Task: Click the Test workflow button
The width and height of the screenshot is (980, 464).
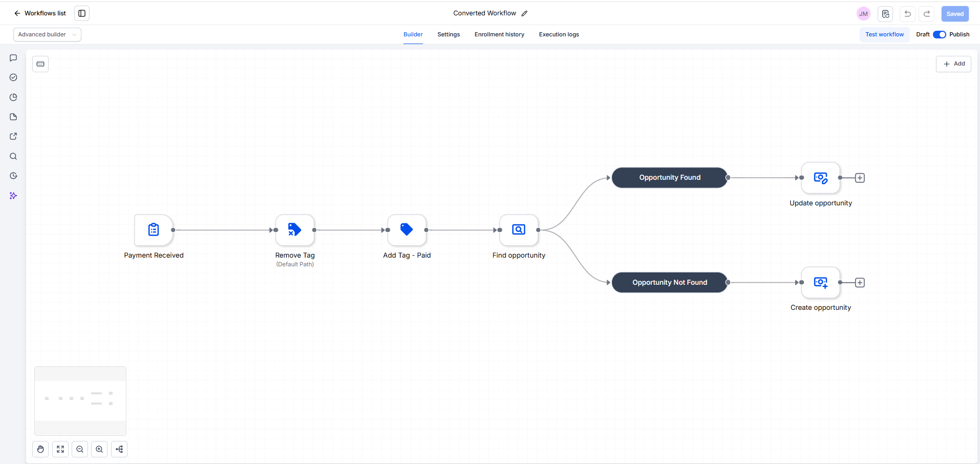Action: tap(884, 34)
